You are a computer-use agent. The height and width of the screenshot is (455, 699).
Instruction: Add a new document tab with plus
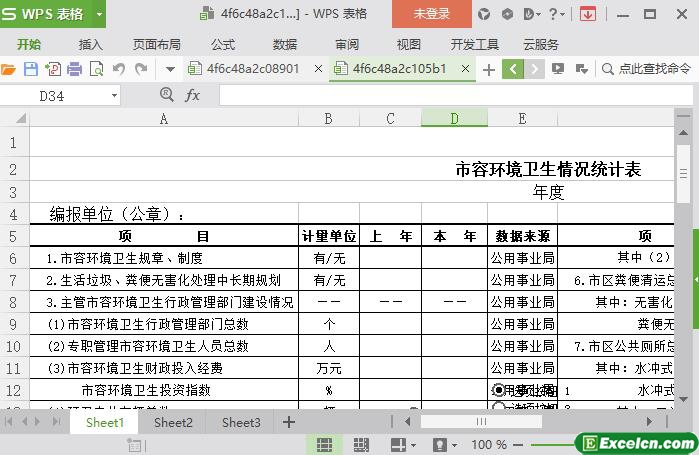489,70
